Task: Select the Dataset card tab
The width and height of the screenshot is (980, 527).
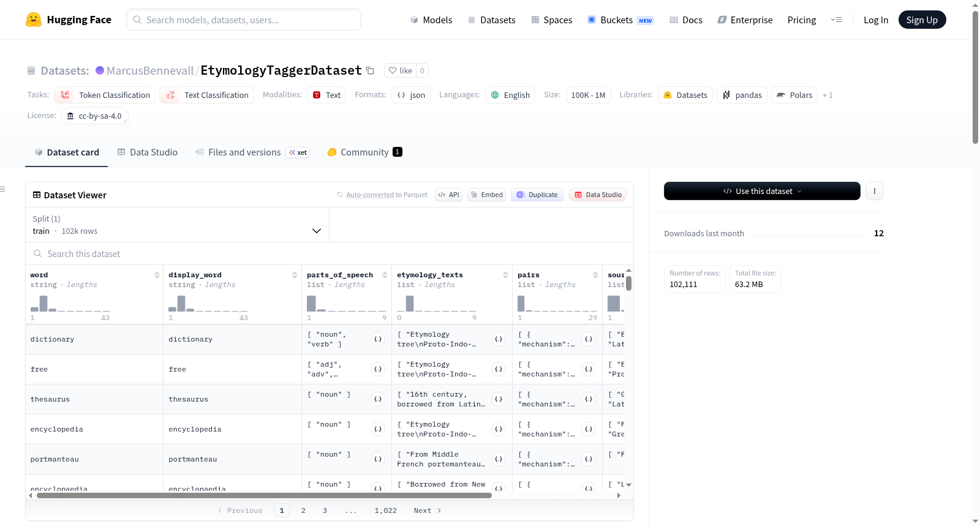Action: point(67,152)
